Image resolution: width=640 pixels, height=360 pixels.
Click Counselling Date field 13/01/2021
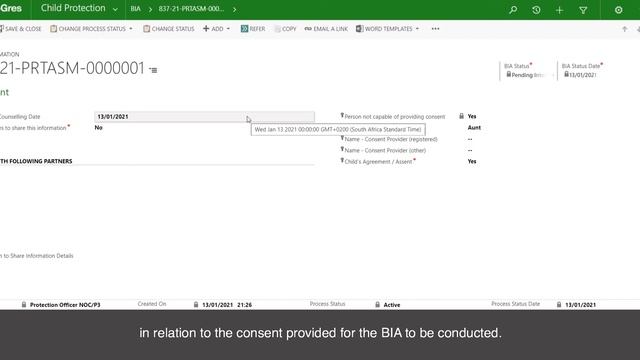(x=204, y=117)
